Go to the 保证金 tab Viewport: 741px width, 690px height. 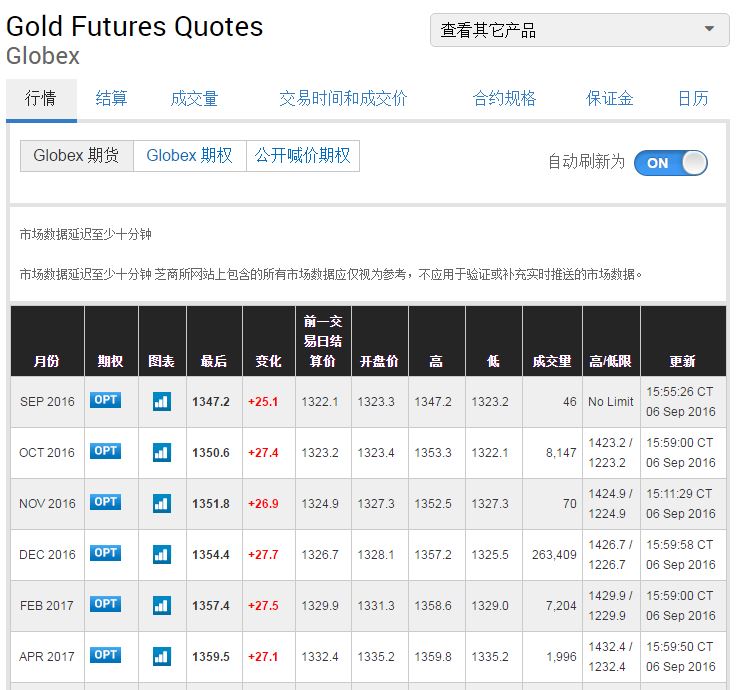coord(609,98)
